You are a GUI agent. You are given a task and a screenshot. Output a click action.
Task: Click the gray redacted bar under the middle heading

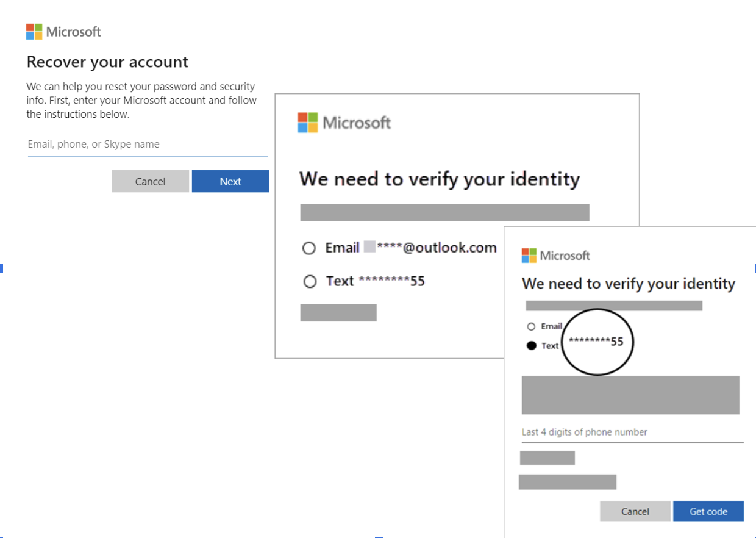(x=444, y=212)
